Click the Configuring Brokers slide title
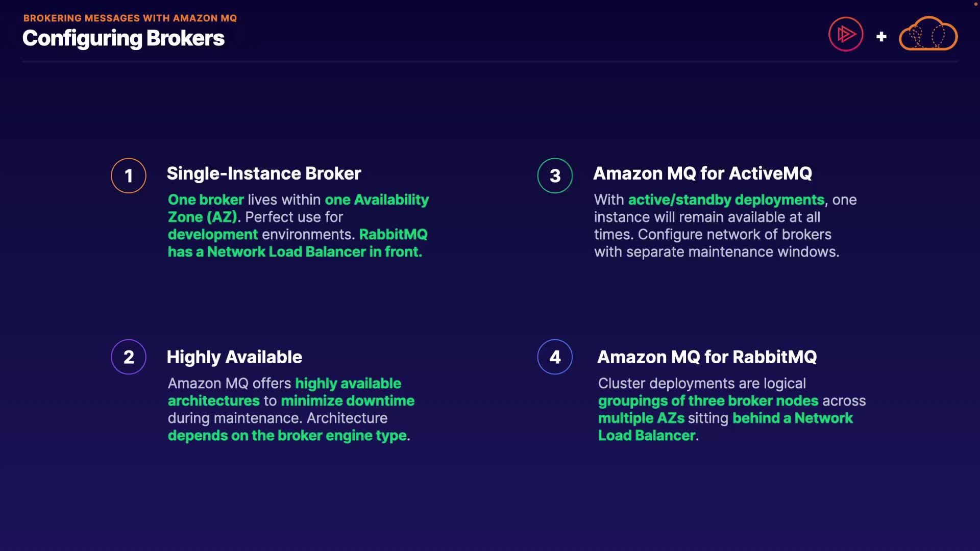Screen dimensions: 980x551 click(x=123, y=38)
